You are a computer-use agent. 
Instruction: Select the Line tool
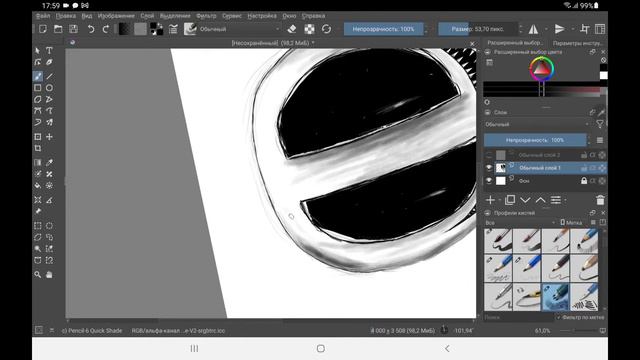(x=49, y=76)
